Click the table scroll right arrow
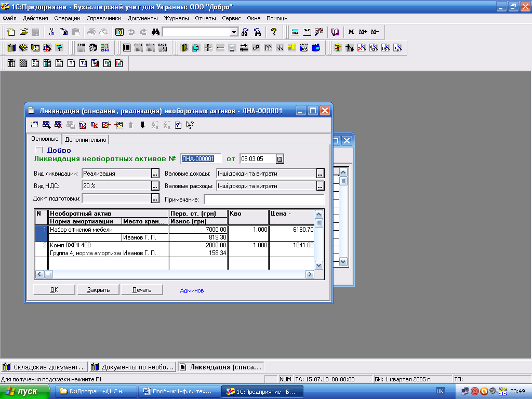This screenshot has width=532, height=399. (x=310, y=274)
